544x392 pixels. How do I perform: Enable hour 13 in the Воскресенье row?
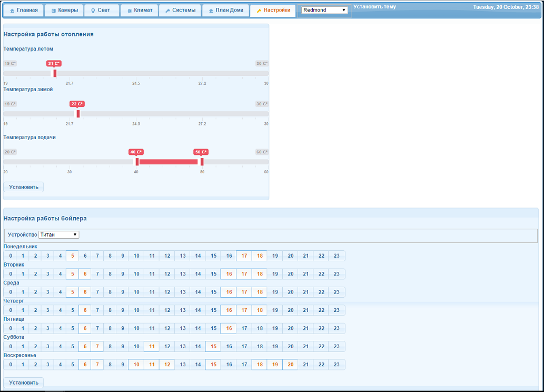tap(183, 365)
